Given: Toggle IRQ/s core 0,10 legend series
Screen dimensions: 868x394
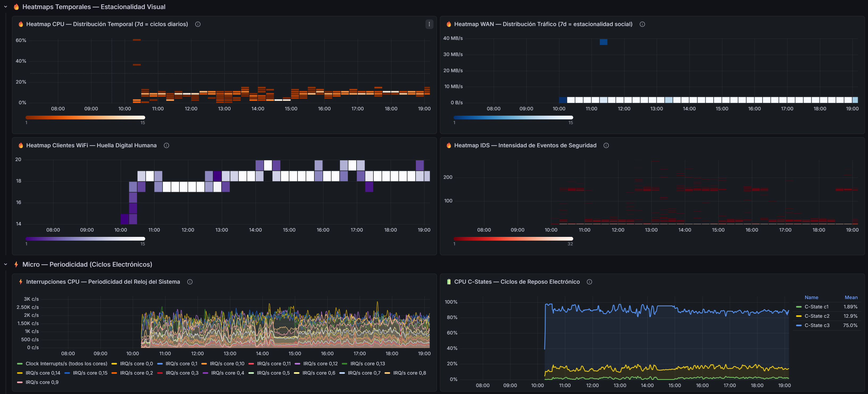Looking at the screenshot, I should coord(227,364).
